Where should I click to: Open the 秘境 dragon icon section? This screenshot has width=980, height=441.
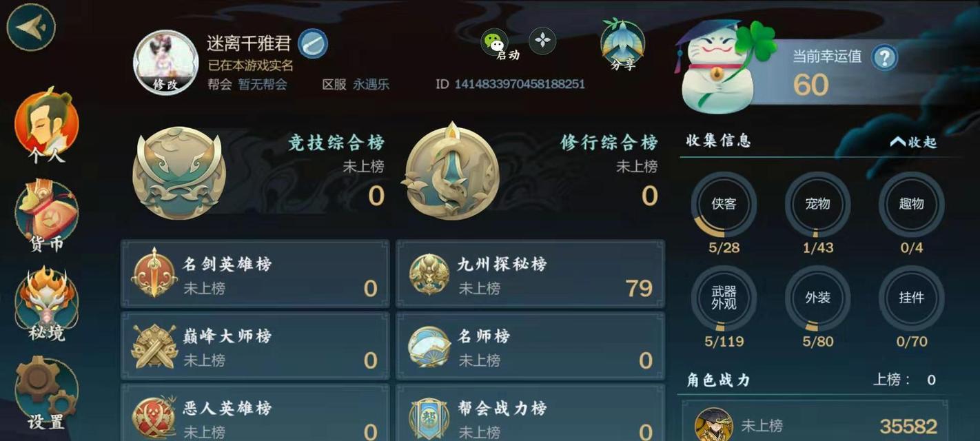[46, 304]
